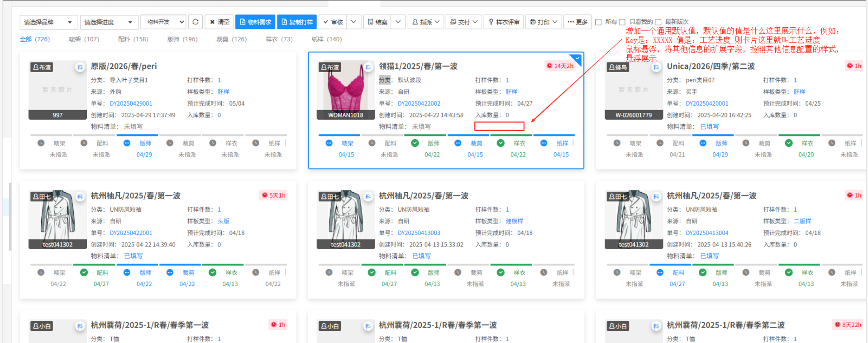
Task: Open order link DY20250429001
Action: point(131,103)
